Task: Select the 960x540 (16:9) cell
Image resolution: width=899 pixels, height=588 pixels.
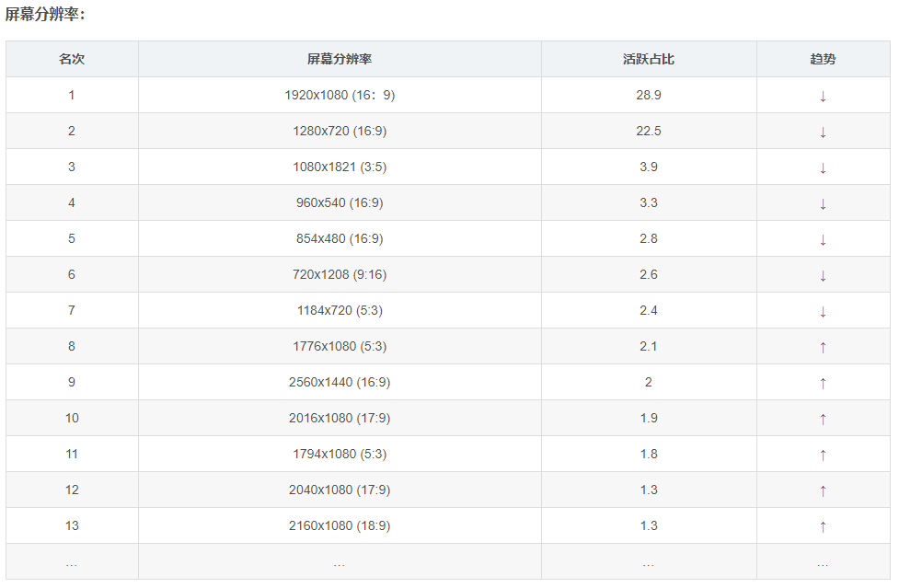Action: click(x=340, y=202)
